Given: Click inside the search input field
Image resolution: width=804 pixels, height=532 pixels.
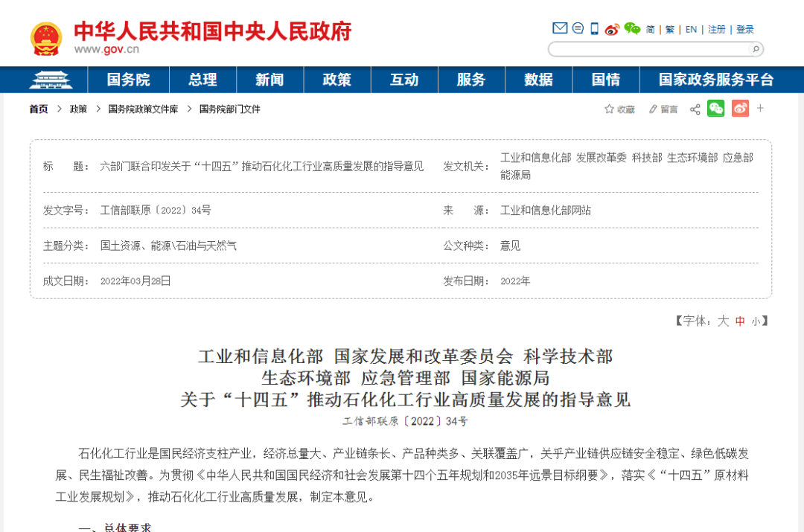Looking at the screenshot, I should pos(648,48).
